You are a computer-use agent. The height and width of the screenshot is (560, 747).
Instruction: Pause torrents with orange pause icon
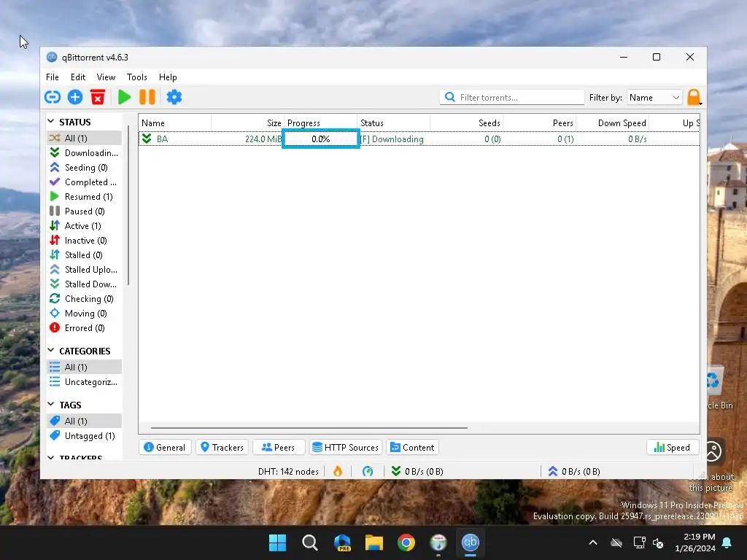pyautogui.click(x=147, y=97)
